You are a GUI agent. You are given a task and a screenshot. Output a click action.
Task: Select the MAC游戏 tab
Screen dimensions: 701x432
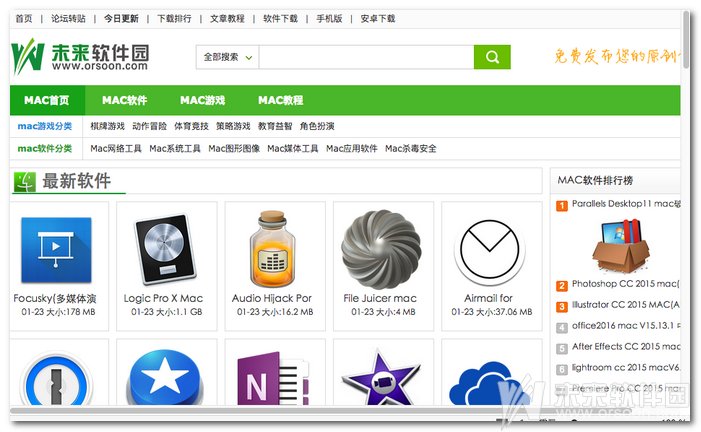click(203, 100)
